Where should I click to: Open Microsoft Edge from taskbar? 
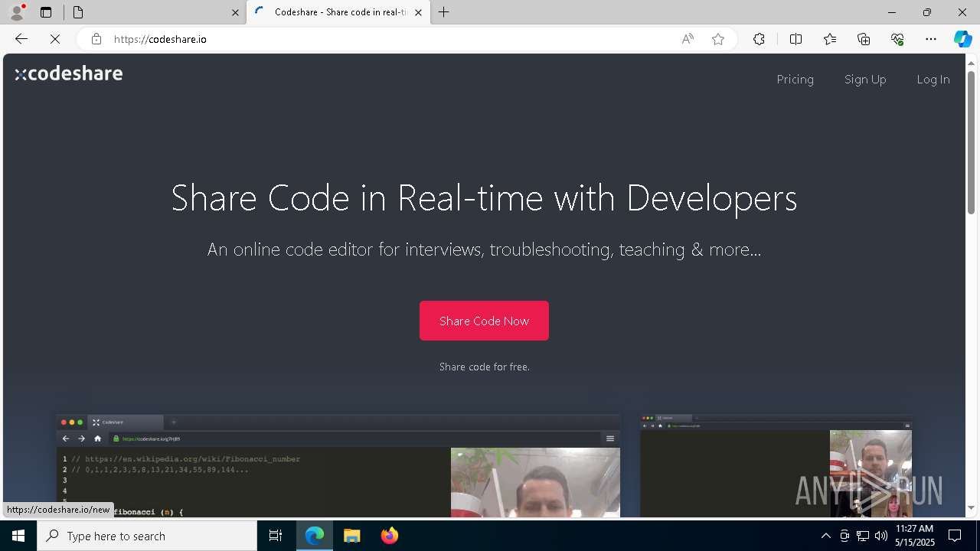(x=315, y=536)
